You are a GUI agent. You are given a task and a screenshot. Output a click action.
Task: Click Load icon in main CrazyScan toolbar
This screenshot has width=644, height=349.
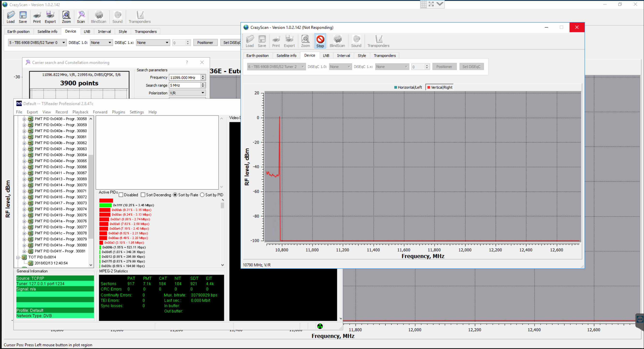pyautogui.click(x=10, y=17)
